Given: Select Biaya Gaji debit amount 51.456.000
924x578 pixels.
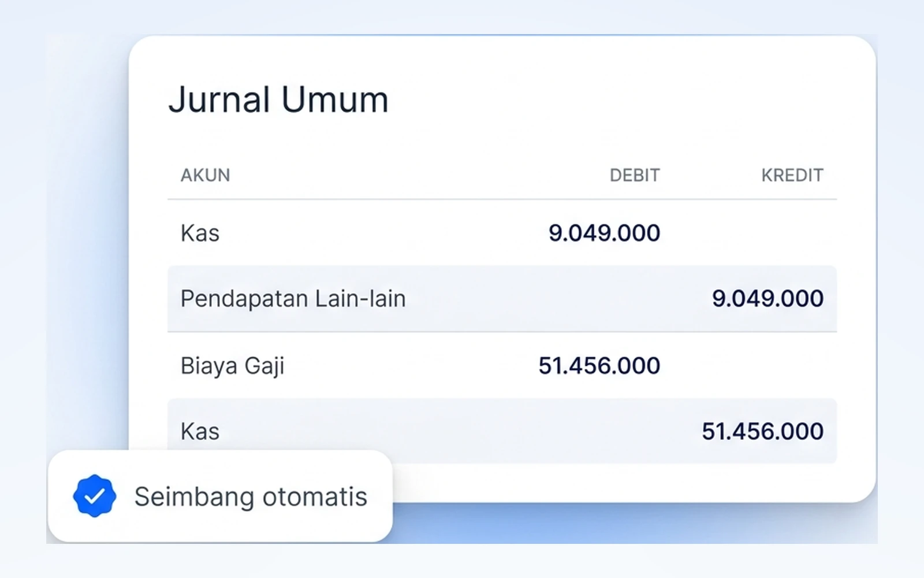Looking at the screenshot, I should 599,365.
